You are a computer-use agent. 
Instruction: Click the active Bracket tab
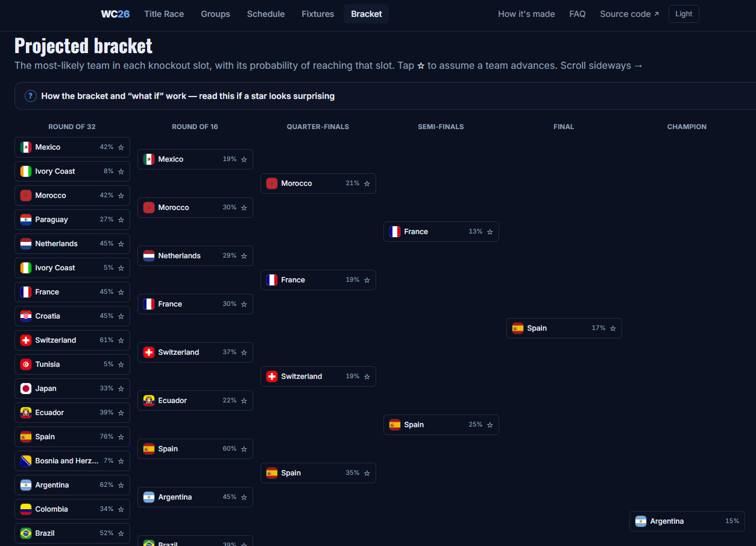click(367, 14)
